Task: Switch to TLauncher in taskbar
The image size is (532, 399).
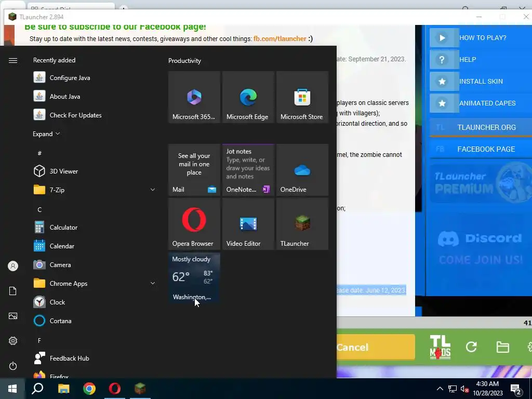Action: [140, 389]
